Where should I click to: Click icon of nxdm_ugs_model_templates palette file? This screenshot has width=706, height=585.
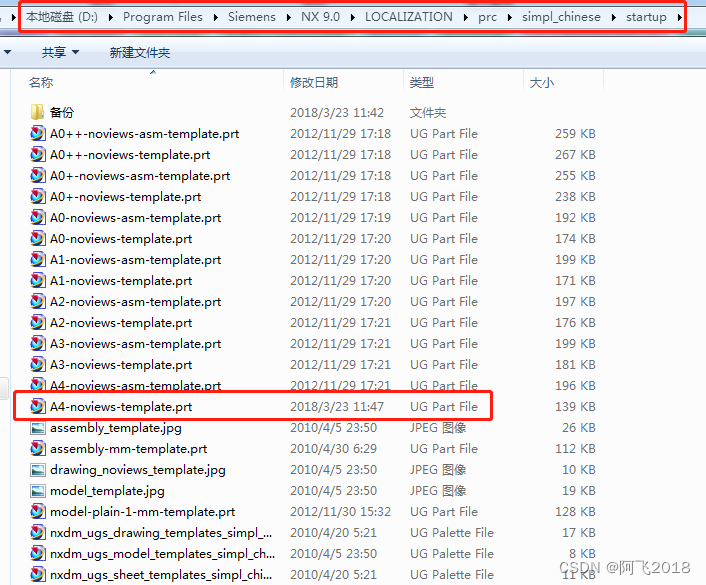pos(37,554)
